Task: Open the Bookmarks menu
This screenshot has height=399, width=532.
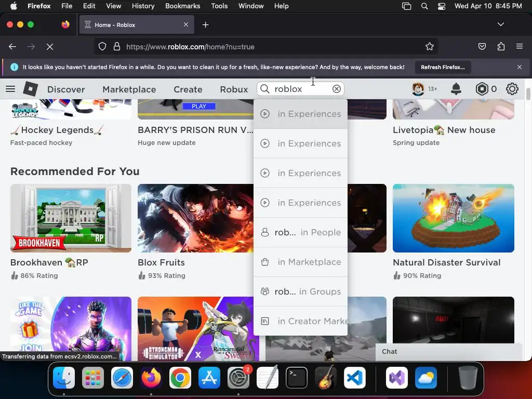Action: (x=182, y=6)
